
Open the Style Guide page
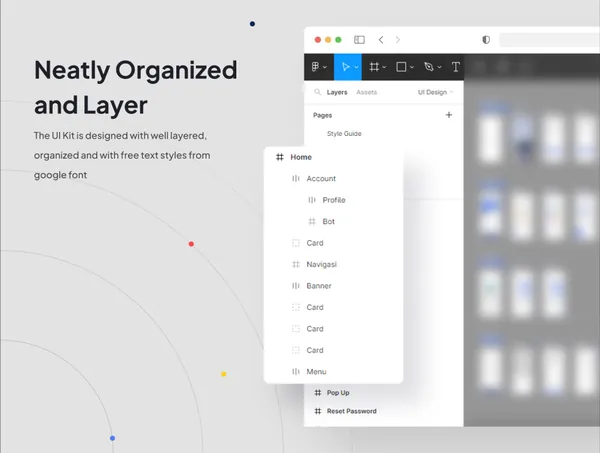pyautogui.click(x=344, y=133)
